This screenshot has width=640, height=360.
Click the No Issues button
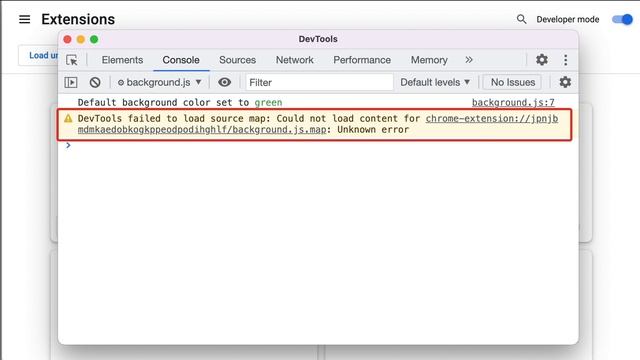(x=513, y=82)
